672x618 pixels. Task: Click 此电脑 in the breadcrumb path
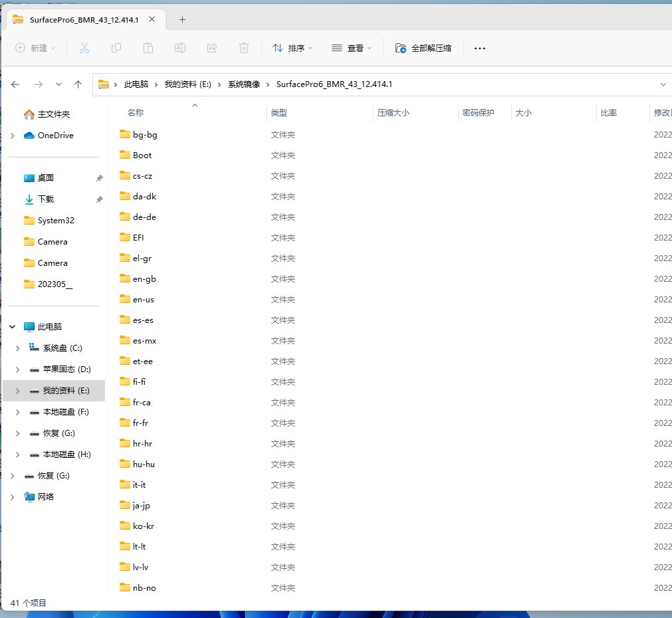click(136, 84)
